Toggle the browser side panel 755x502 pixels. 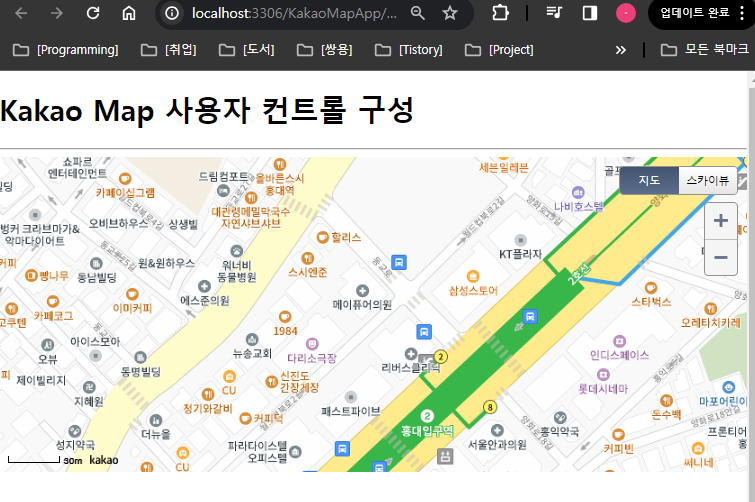click(x=590, y=13)
